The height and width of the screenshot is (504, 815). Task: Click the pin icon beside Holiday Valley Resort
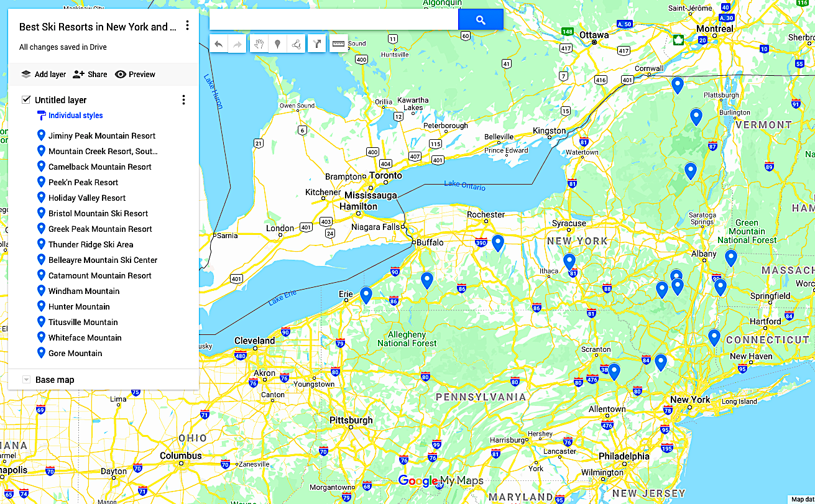pos(41,198)
